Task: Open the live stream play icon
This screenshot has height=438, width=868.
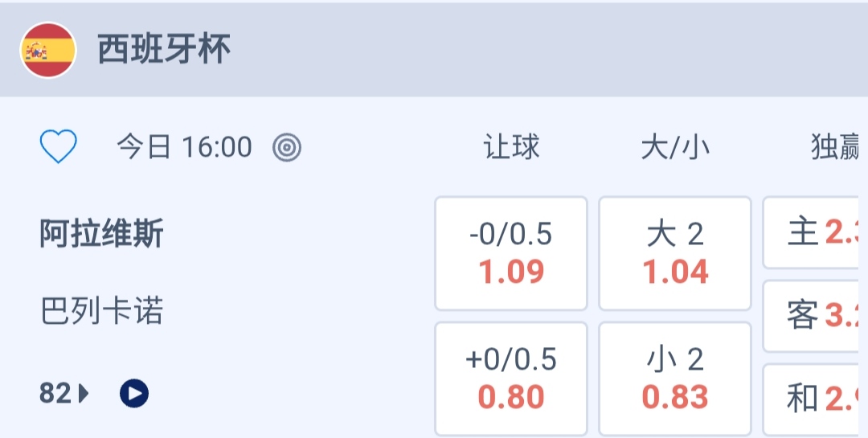Action: pyautogui.click(x=134, y=393)
